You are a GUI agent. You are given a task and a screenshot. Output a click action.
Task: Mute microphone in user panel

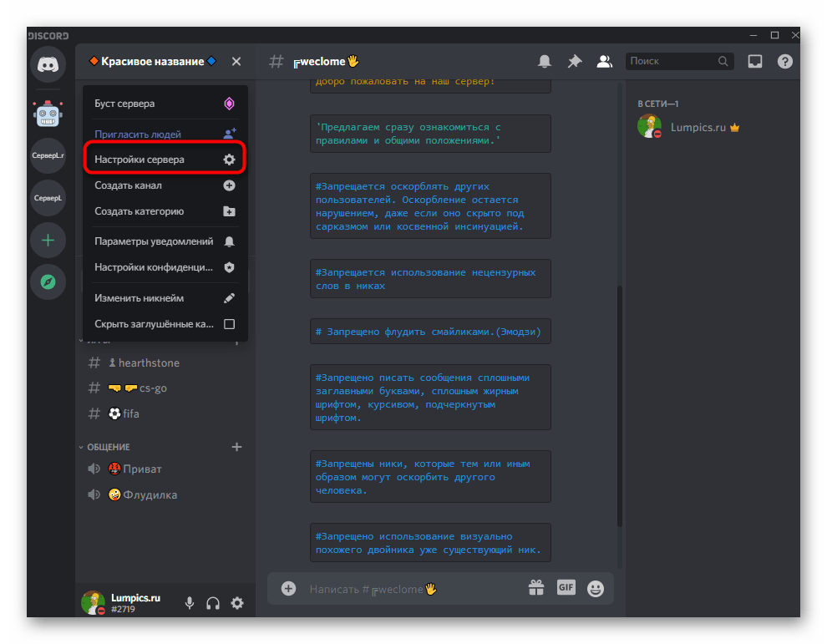190,603
